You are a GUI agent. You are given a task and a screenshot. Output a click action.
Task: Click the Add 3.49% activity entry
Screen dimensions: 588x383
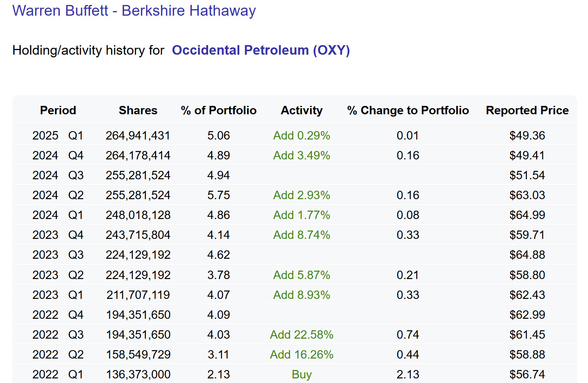point(302,156)
